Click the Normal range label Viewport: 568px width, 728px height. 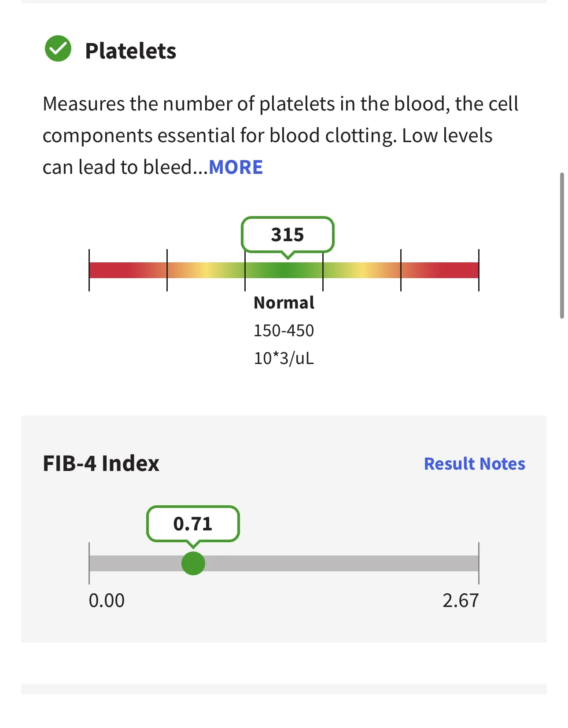point(284,303)
